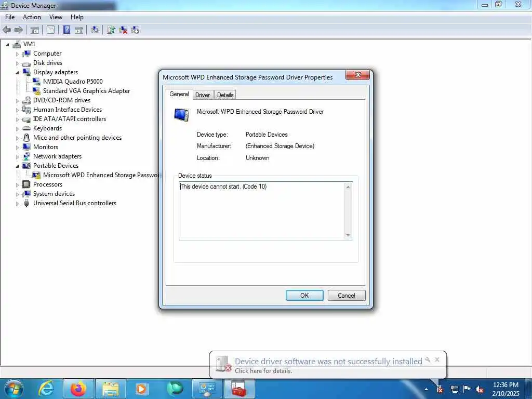Select NVIDIA Quadro P5000 in the tree

tap(73, 82)
